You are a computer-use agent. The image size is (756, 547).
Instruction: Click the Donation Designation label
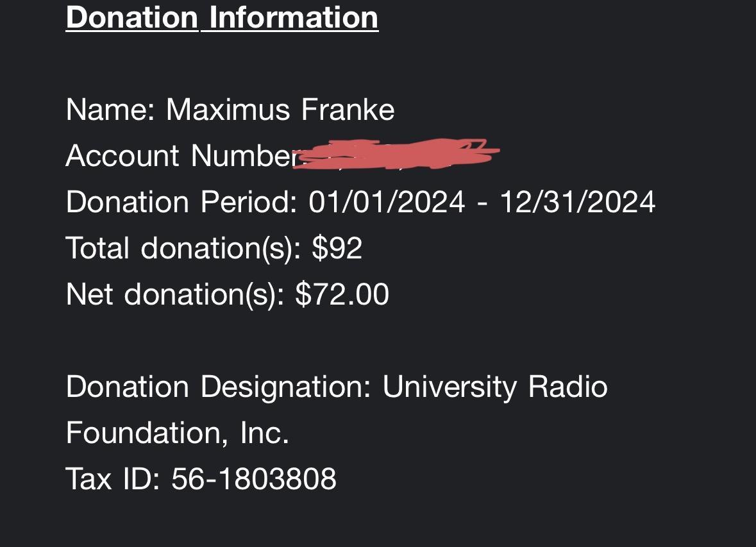(x=219, y=387)
